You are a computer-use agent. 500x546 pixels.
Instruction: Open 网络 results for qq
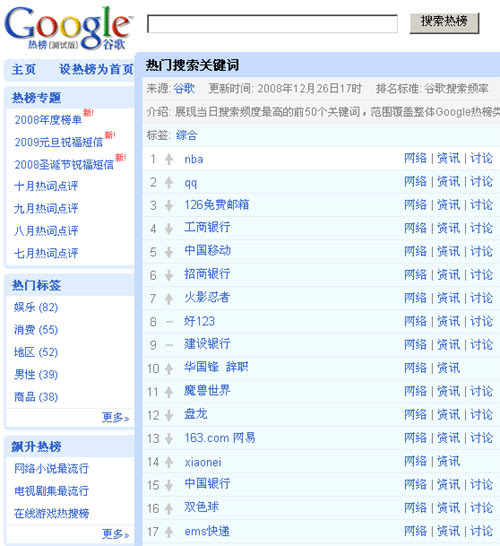pos(415,181)
